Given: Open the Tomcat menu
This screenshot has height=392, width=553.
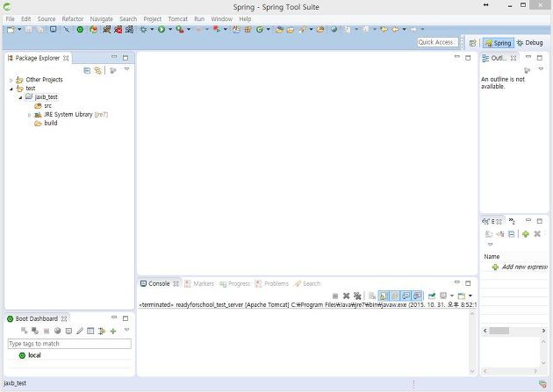Looking at the screenshot, I should click(x=177, y=19).
